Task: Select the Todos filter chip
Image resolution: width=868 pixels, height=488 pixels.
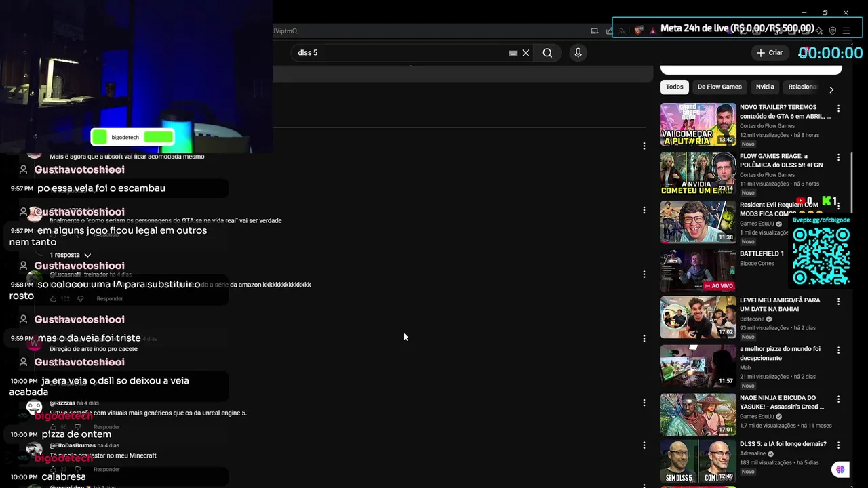Action: [675, 87]
